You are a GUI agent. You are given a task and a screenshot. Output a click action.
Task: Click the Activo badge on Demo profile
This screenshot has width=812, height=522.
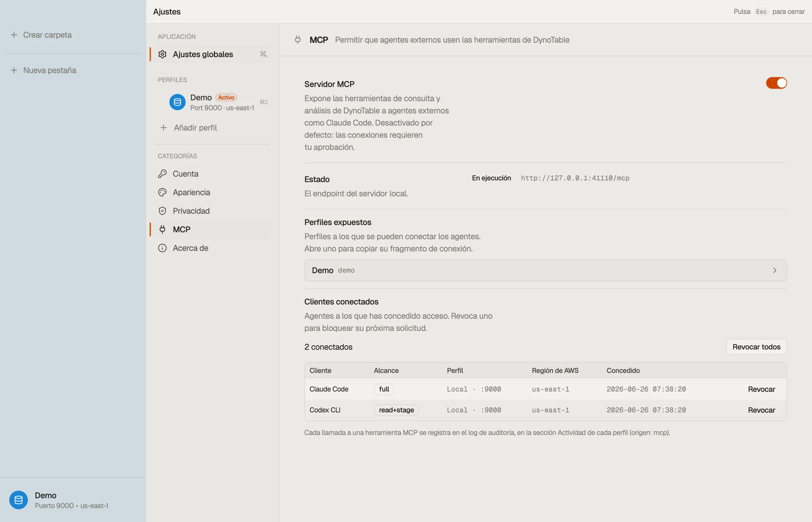(x=226, y=98)
